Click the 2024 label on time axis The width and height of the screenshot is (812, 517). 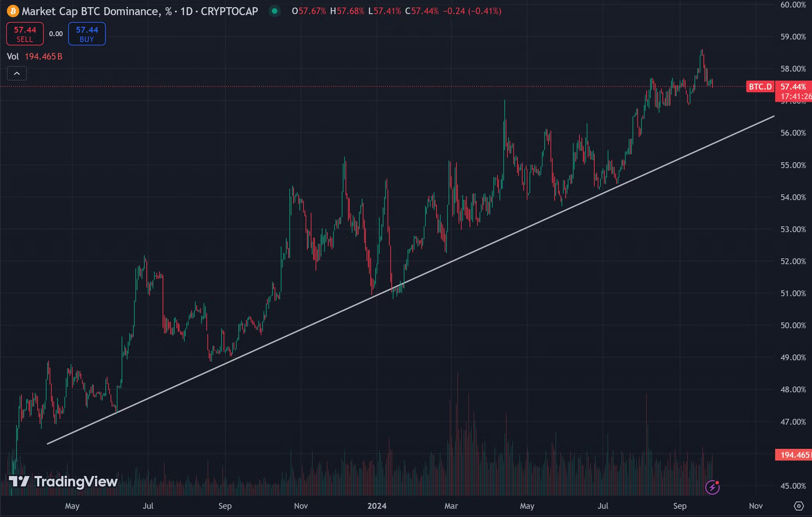(377, 506)
